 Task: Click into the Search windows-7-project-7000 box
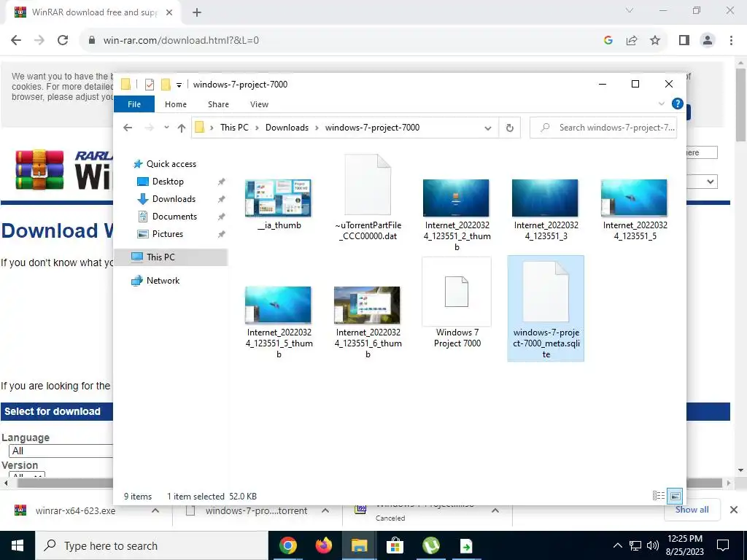click(x=603, y=128)
